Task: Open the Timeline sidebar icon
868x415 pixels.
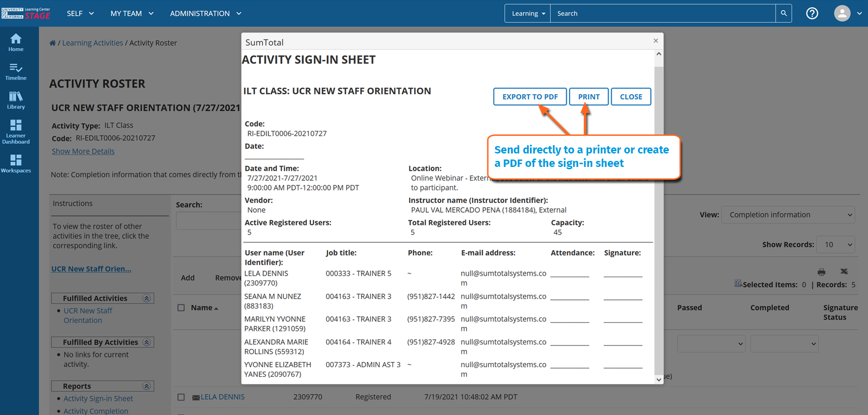Action: tap(16, 71)
